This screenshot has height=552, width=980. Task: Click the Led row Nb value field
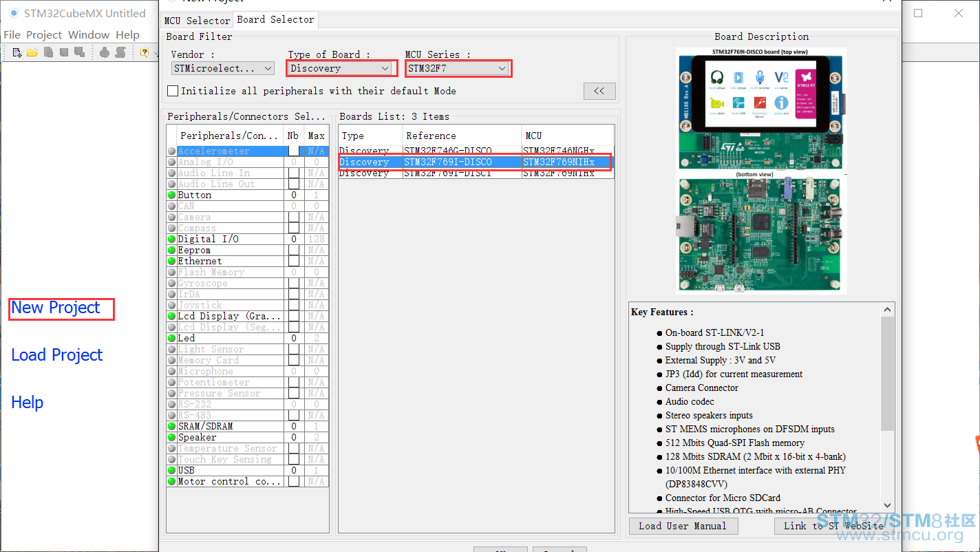(294, 339)
